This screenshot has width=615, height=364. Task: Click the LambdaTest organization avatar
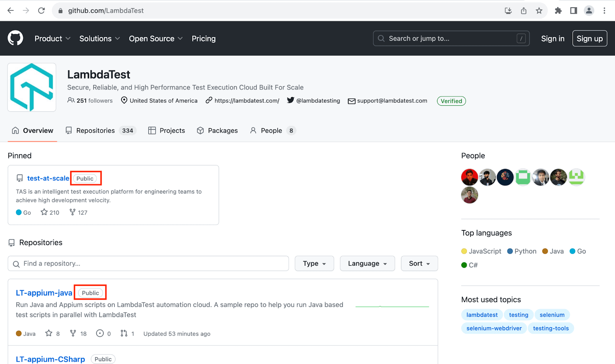pyautogui.click(x=32, y=88)
